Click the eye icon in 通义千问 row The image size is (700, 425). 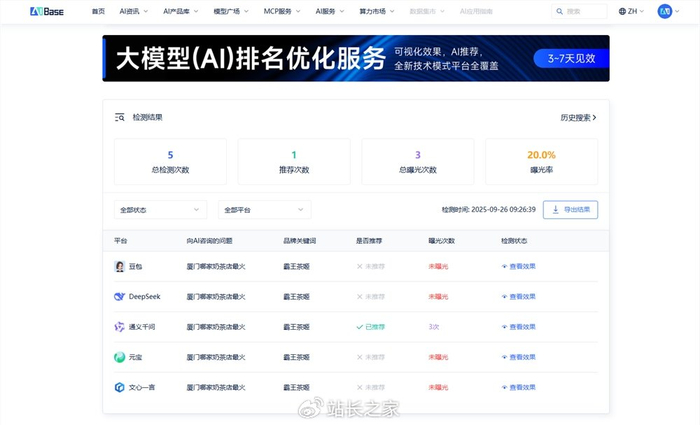pyautogui.click(x=504, y=327)
